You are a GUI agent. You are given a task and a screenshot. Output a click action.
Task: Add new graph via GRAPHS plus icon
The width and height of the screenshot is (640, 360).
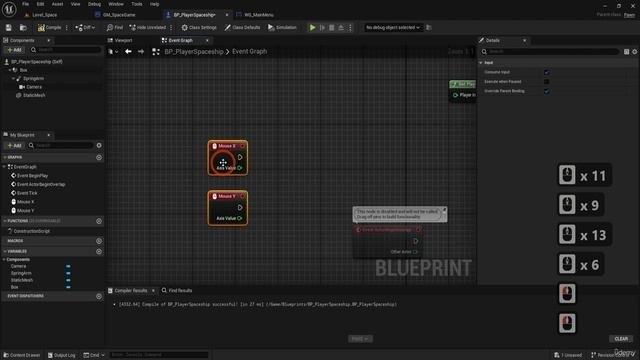[x=99, y=157]
